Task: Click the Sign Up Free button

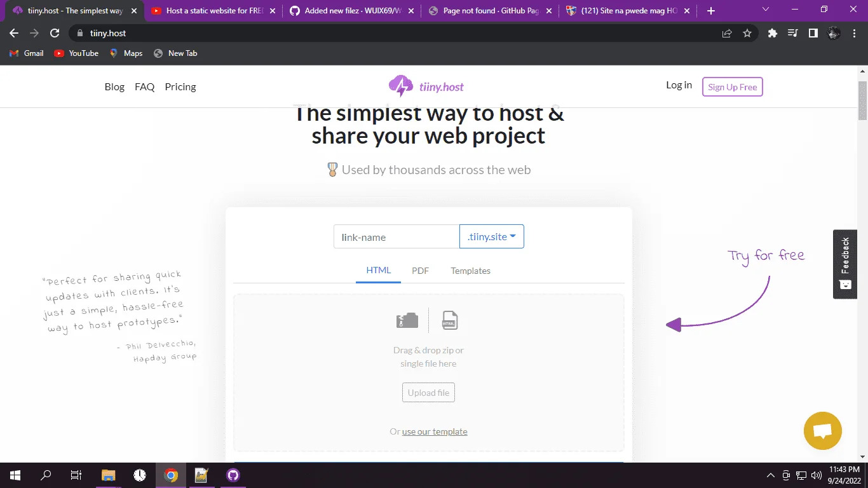Action: 732,87
